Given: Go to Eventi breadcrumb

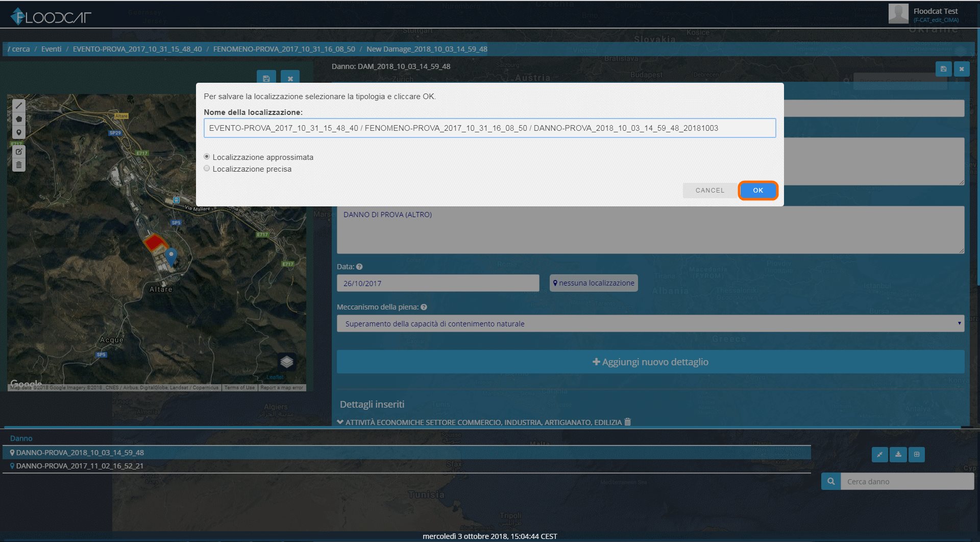Looking at the screenshot, I should (51, 49).
